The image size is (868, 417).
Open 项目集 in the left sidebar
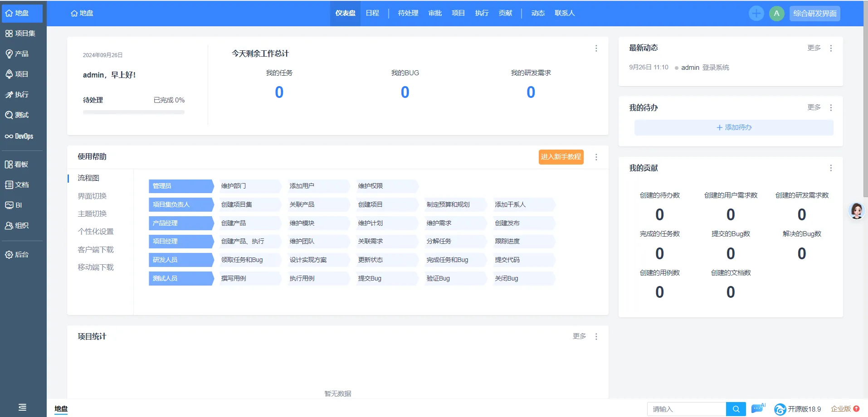pyautogui.click(x=21, y=34)
